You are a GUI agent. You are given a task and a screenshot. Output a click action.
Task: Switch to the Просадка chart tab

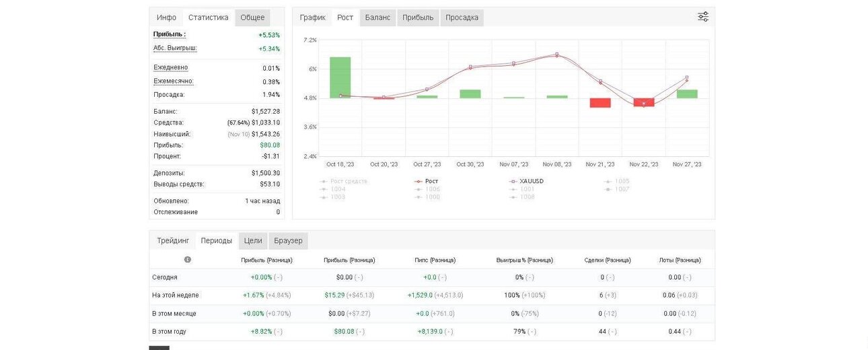(x=462, y=17)
